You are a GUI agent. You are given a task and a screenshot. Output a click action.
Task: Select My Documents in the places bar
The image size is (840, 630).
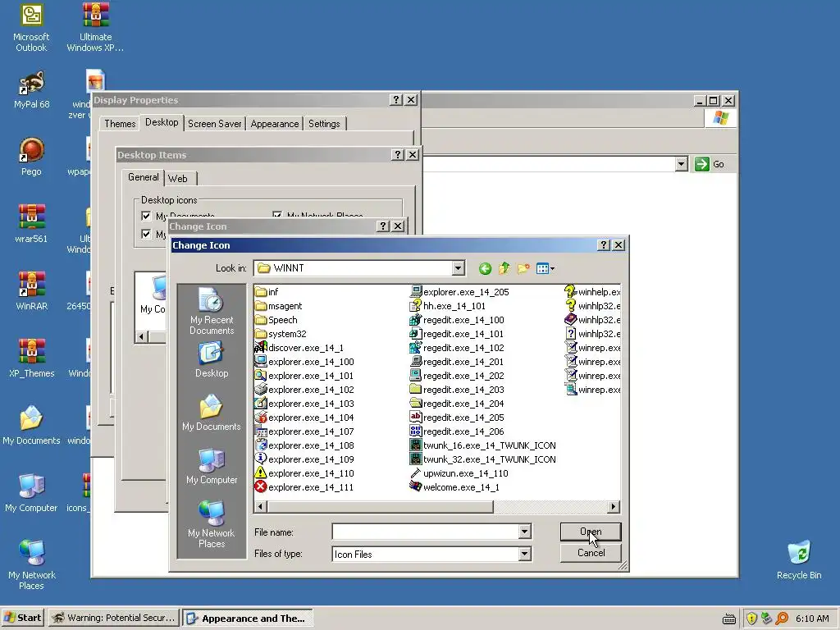coord(212,413)
